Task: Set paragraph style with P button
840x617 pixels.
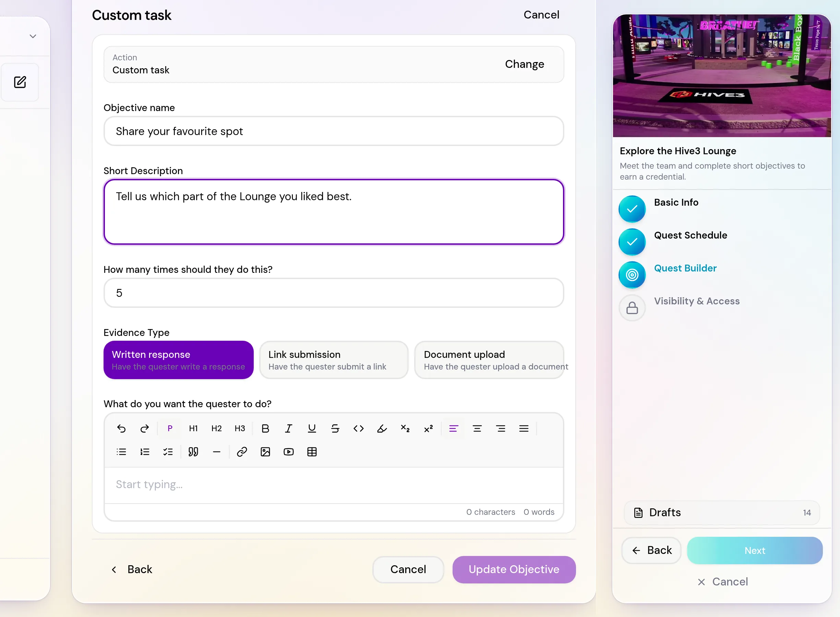Action: coord(170,428)
